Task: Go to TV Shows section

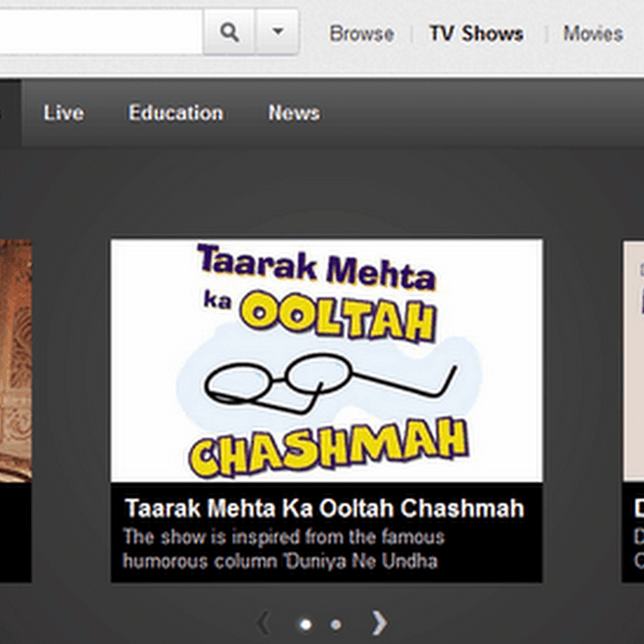Action: tap(476, 33)
